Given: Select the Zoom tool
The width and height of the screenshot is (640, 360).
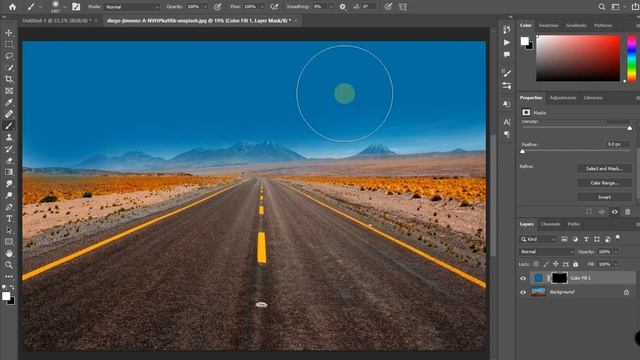Looking at the screenshot, I should click(9, 265).
